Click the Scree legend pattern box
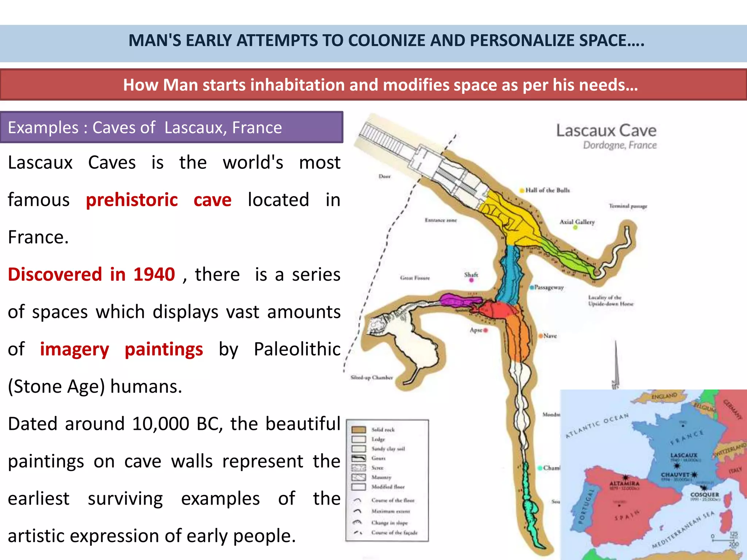This screenshot has width=747, height=560. (359, 468)
